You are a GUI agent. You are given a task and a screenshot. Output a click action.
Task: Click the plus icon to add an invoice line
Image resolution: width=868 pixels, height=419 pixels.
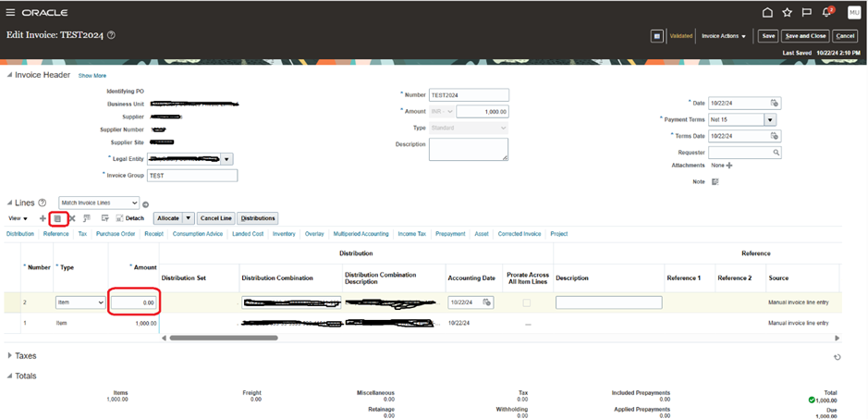click(x=43, y=218)
